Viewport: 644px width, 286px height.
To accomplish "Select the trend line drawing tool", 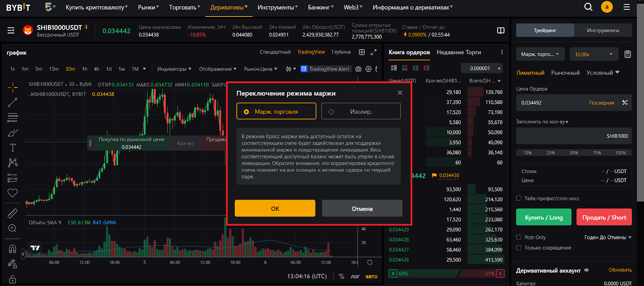I will [x=12, y=103].
